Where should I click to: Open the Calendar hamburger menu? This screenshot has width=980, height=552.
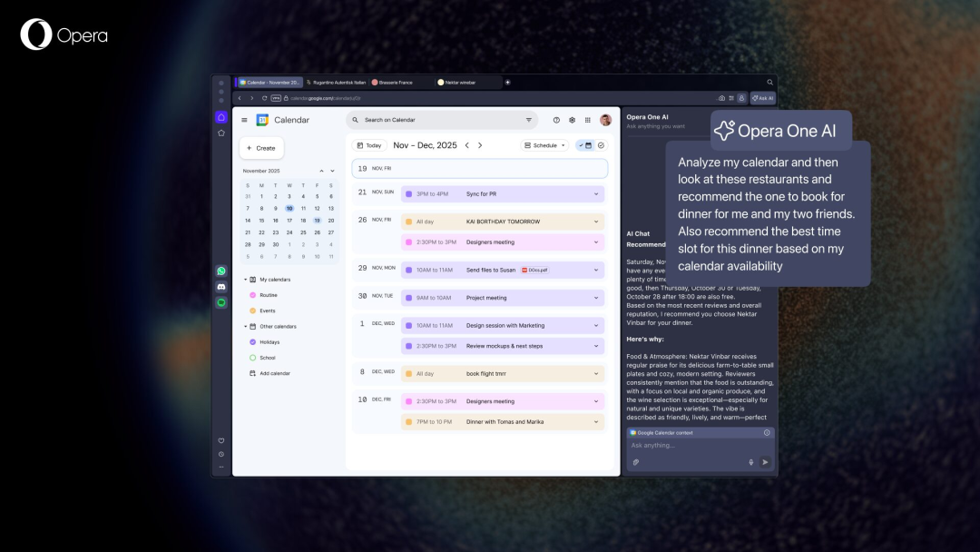coord(244,119)
